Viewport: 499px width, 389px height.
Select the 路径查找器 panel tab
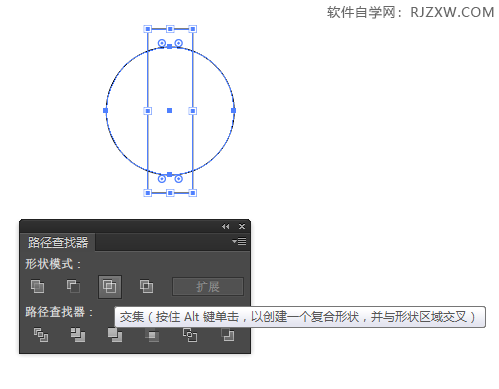coord(58,242)
